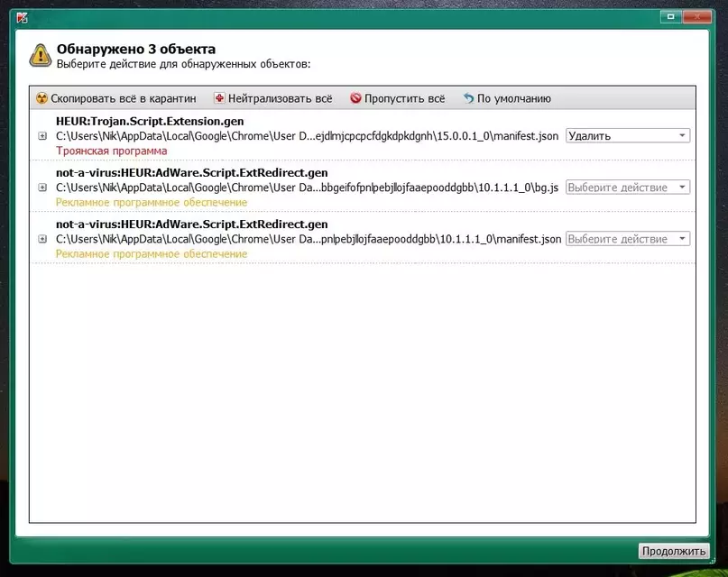Screen dimensions: 728x577
Task: Expand the bg.js AdWare entry
Action: (x=42, y=188)
